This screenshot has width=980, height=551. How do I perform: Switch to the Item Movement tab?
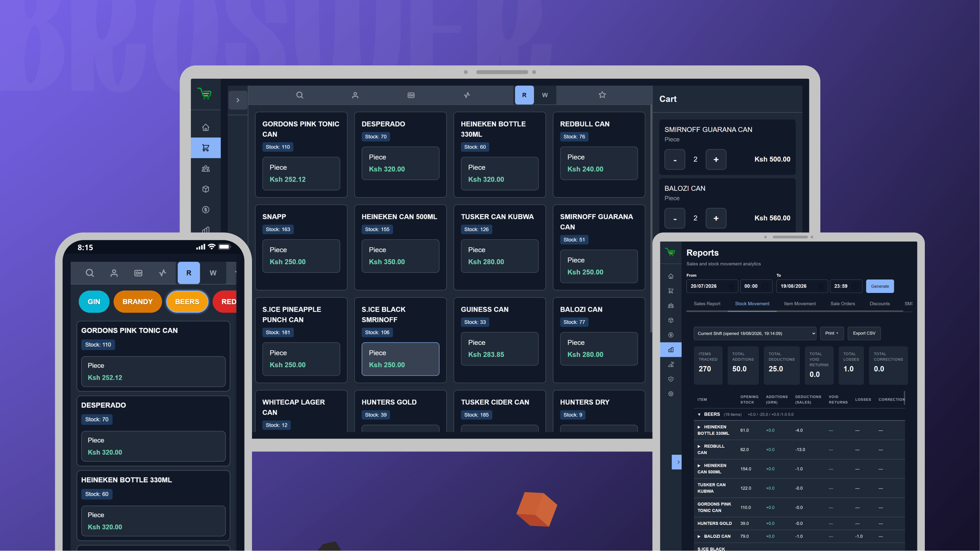click(x=800, y=304)
